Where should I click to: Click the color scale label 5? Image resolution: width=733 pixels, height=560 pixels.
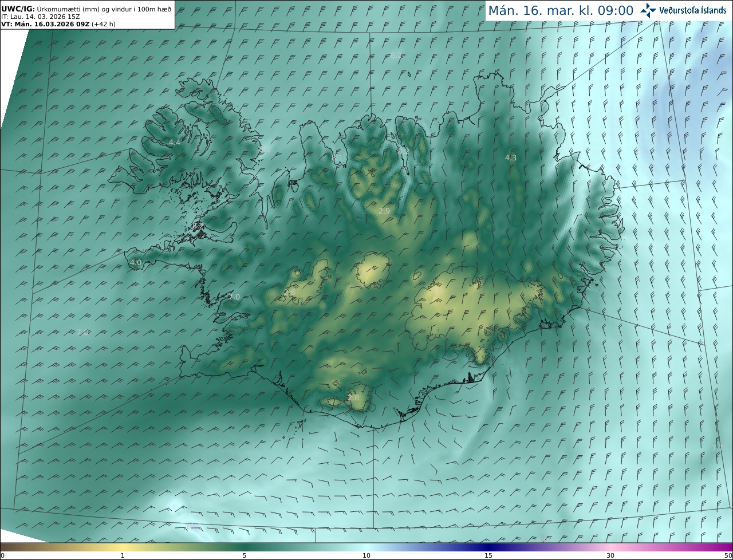click(245, 555)
